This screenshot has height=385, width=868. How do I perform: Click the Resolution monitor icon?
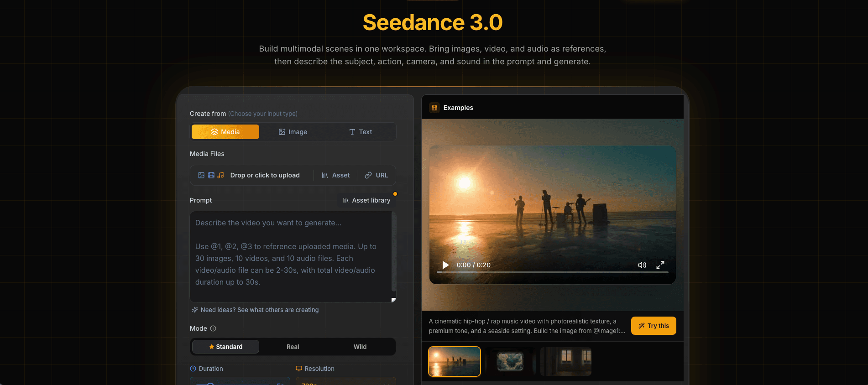299,369
